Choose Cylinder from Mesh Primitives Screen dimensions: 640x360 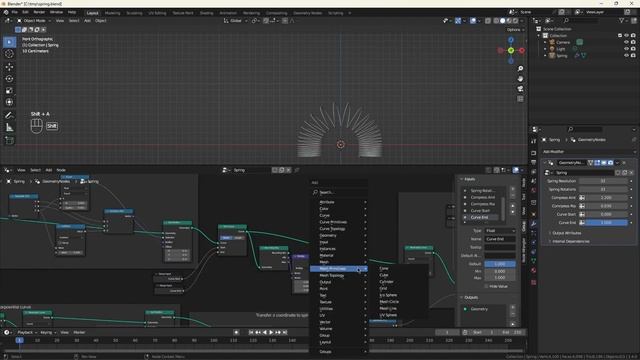[387, 282]
